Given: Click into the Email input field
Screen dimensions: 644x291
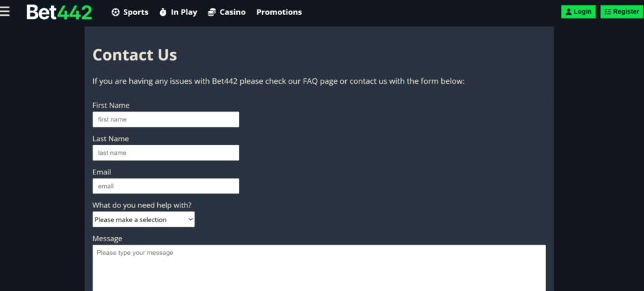Looking at the screenshot, I should [165, 186].
